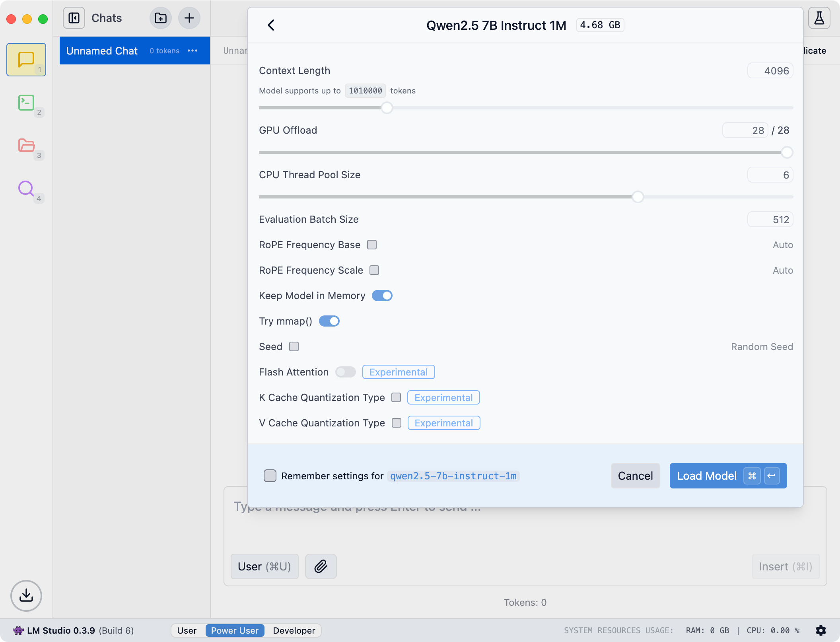The image size is (840, 642).
Task: Check the Seed checkbox
Action: point(294,346)
